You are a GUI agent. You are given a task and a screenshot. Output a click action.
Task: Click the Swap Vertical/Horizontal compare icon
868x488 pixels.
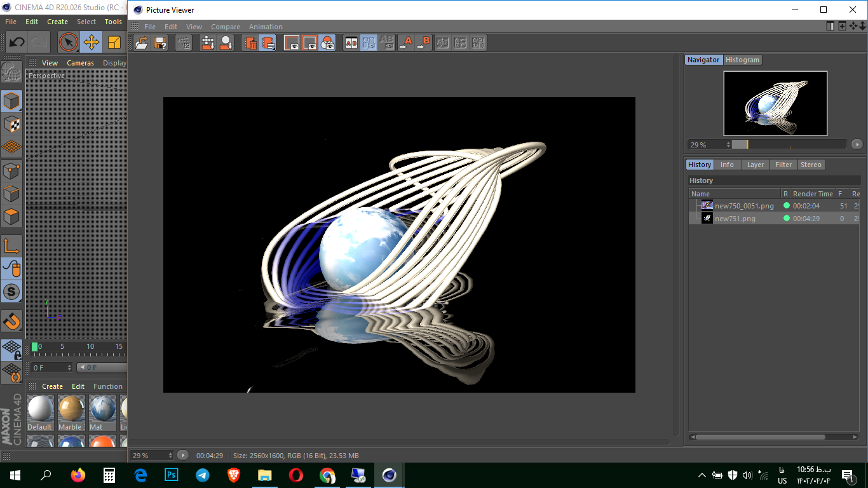click(443, 43)
